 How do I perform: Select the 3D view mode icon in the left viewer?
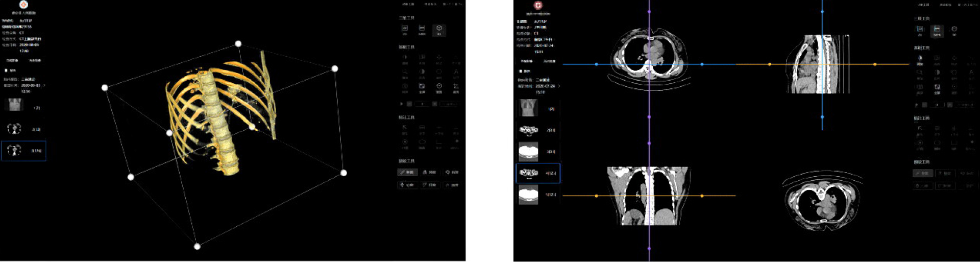(438, 30)
